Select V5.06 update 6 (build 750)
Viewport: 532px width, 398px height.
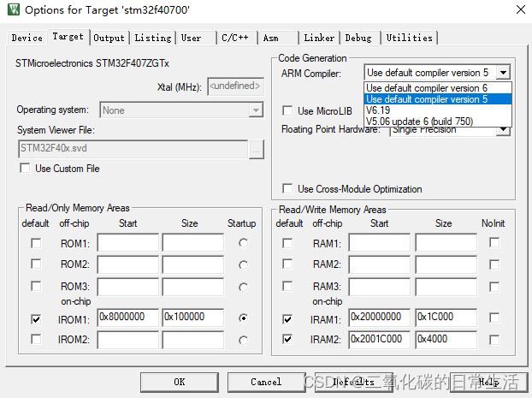[438, 122]
